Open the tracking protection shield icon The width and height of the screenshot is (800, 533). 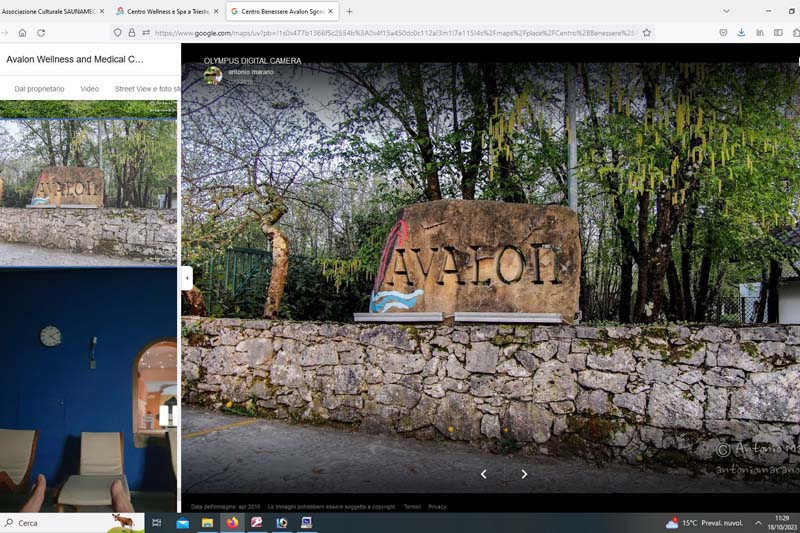pos(118,33)
